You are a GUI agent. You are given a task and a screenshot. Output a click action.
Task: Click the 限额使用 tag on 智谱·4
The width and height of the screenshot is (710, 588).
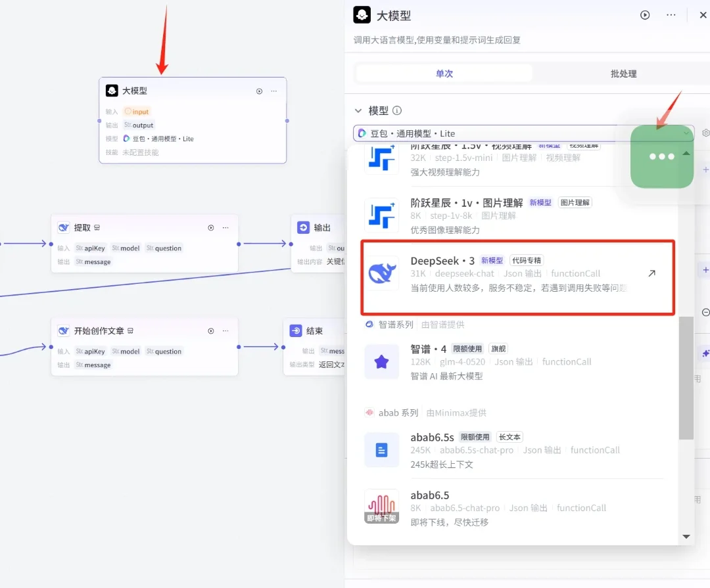[x=467, y=349]
